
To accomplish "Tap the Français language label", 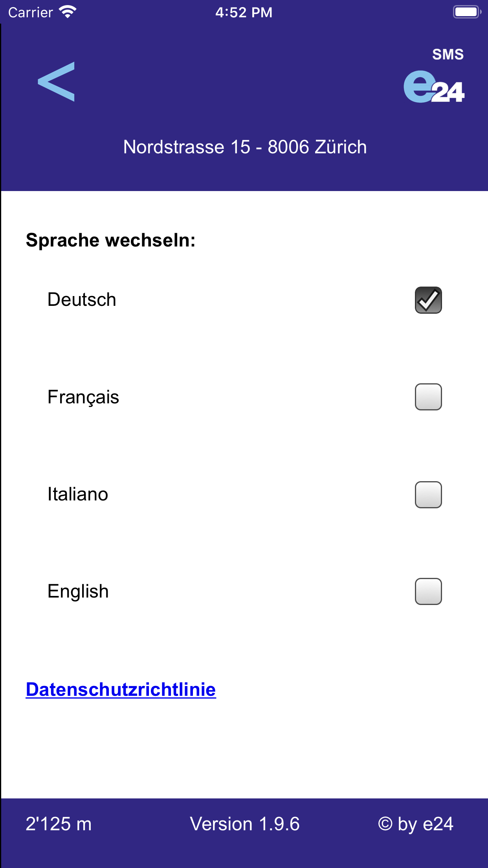I will (83, 397).
